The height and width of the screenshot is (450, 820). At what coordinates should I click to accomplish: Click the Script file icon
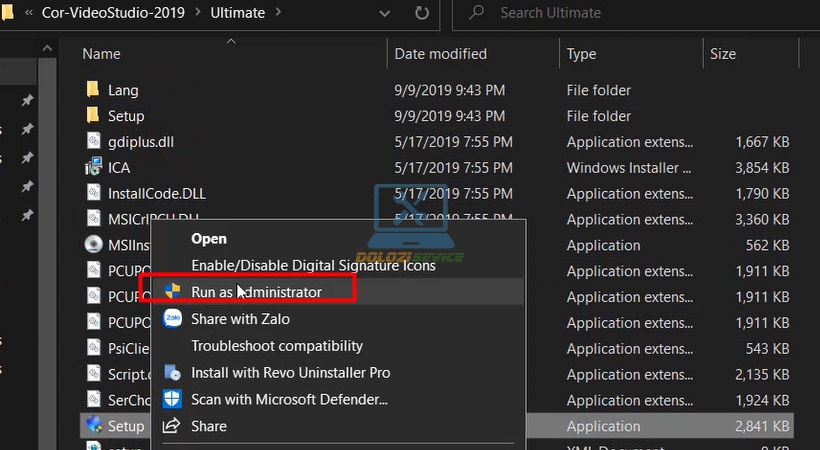pos(94,374)
